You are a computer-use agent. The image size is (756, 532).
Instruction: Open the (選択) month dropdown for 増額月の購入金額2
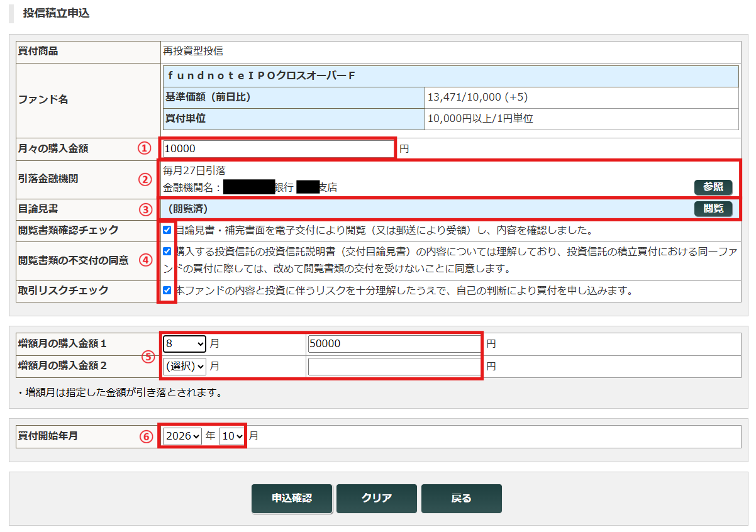[184, 366]
